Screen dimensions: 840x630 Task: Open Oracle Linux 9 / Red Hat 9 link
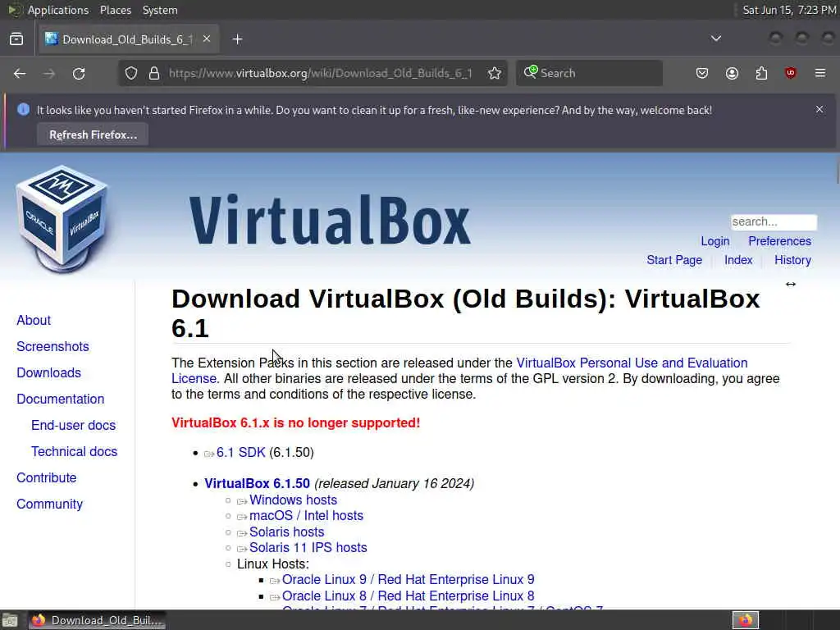(x=408, y=580)
